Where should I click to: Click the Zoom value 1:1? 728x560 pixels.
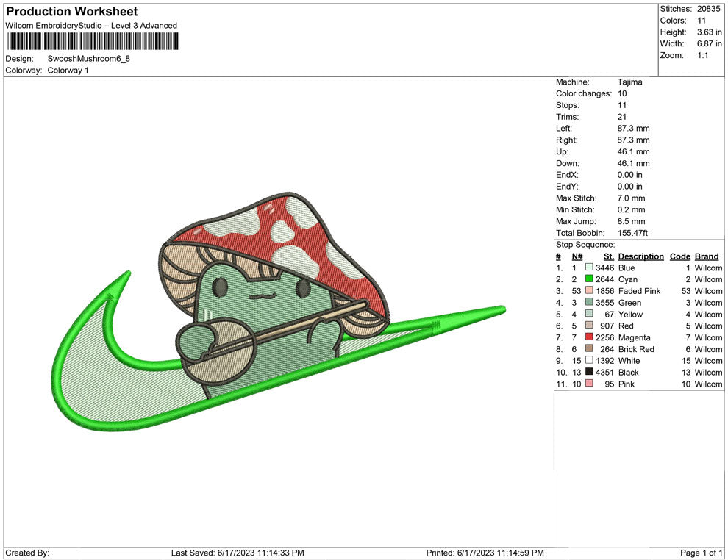pyautogui.click(x=702, y=55)
